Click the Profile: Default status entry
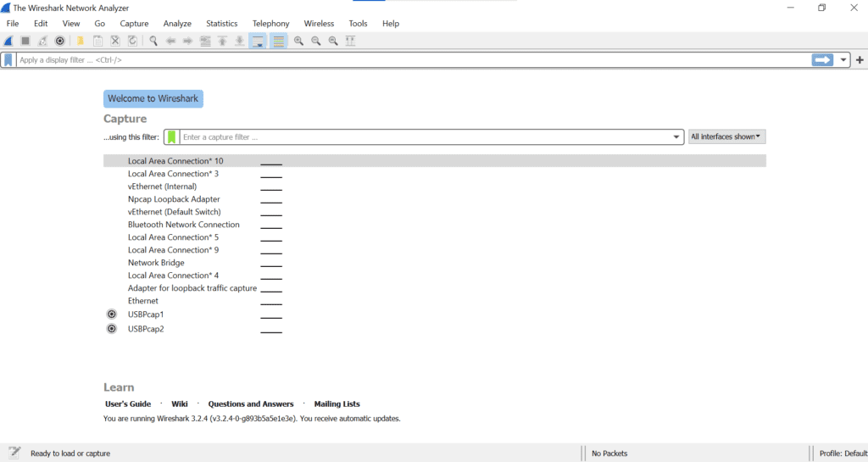The width and height of the screenshot is (868, 462). tap(843, 454)
